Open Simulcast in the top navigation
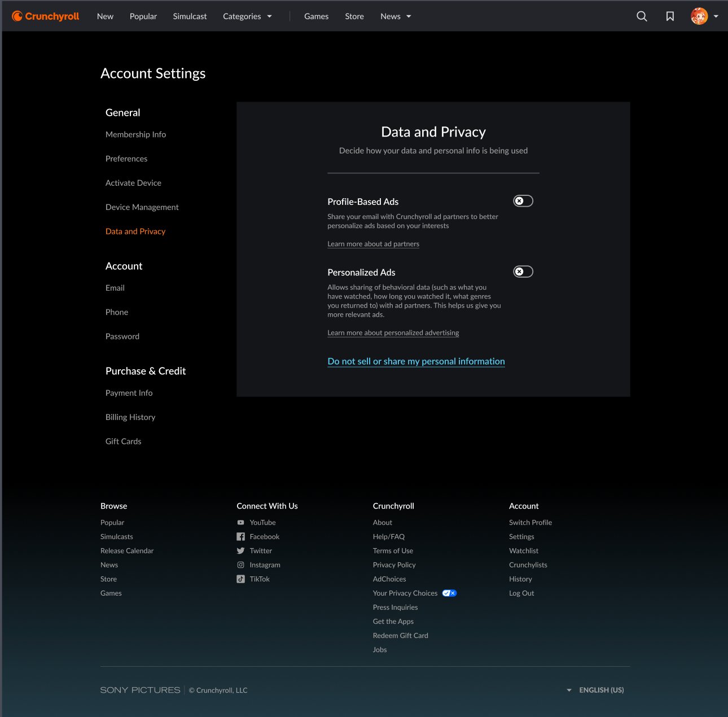 click(x=190, y=16)
